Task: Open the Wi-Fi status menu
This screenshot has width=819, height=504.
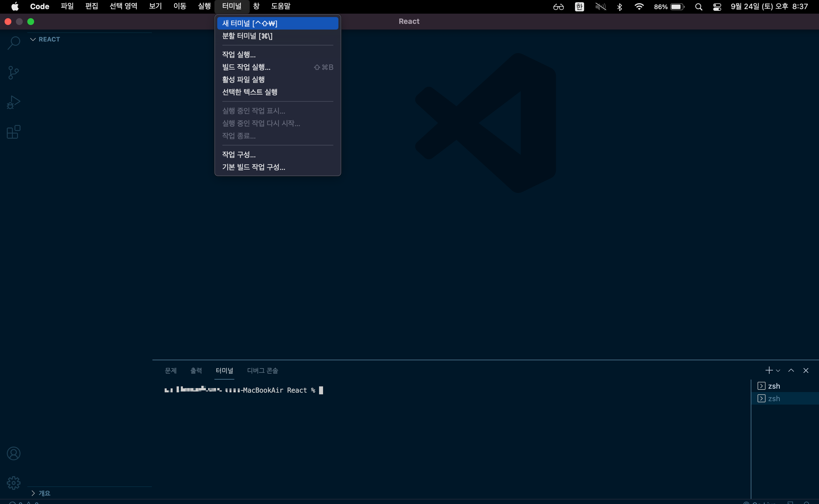Action: 639,7
